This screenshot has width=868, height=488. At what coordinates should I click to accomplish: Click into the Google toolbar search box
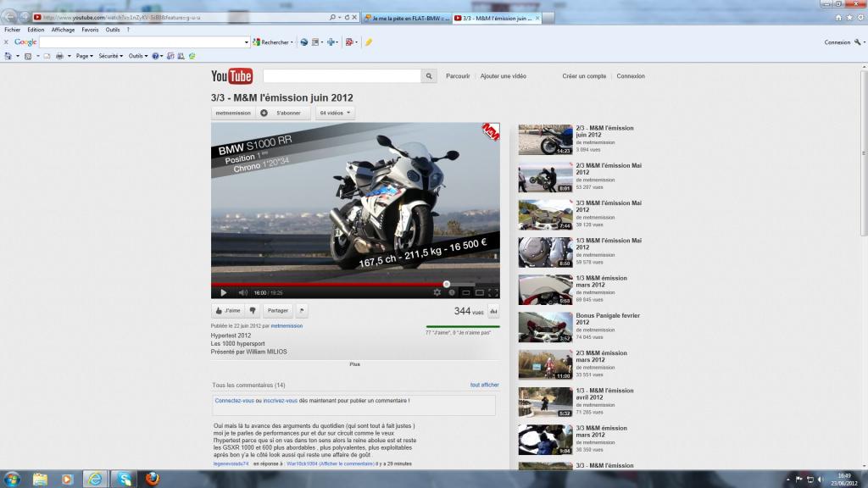[142, 42]
